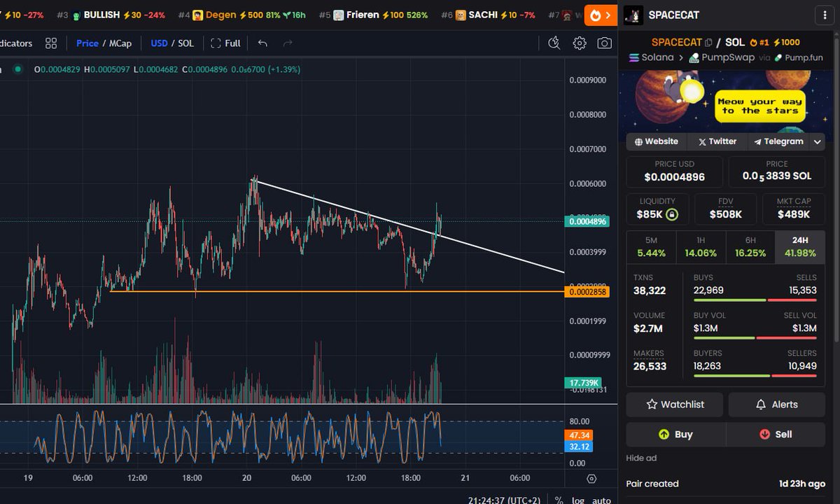Click the FDV $508K box
840x504 pixels.
[x=725, y=209]
